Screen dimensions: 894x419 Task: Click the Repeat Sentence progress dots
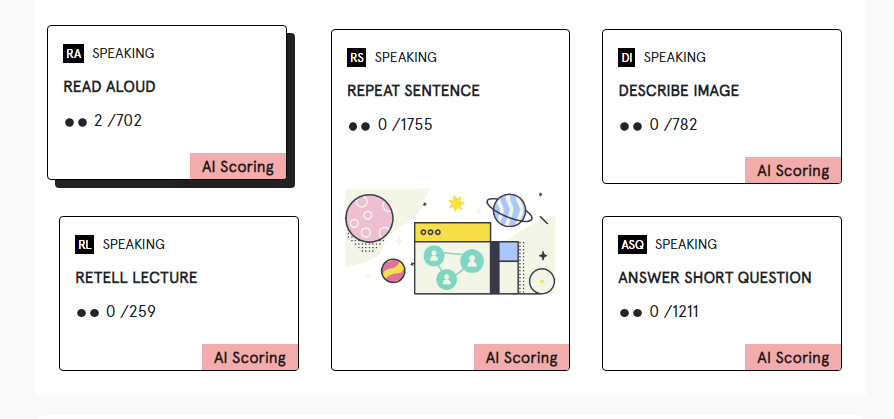tap(360, 126)
